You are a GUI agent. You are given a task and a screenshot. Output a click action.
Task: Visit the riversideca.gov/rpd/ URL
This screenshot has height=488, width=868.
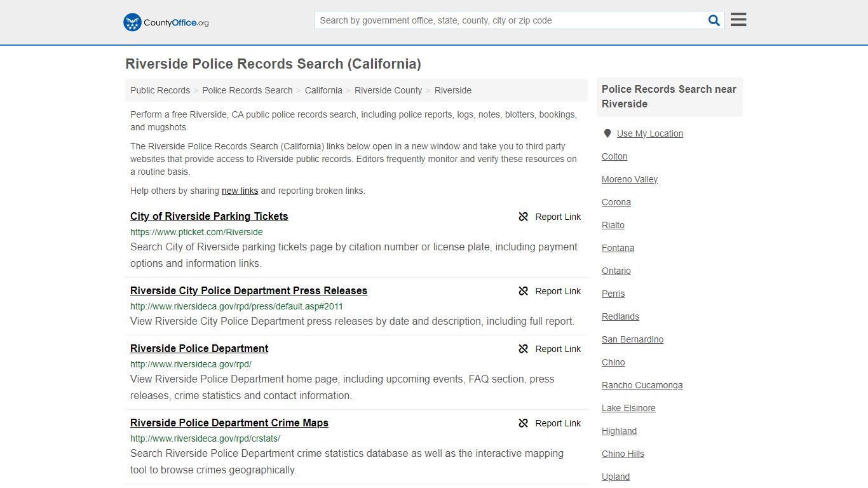tap(191, 364)
